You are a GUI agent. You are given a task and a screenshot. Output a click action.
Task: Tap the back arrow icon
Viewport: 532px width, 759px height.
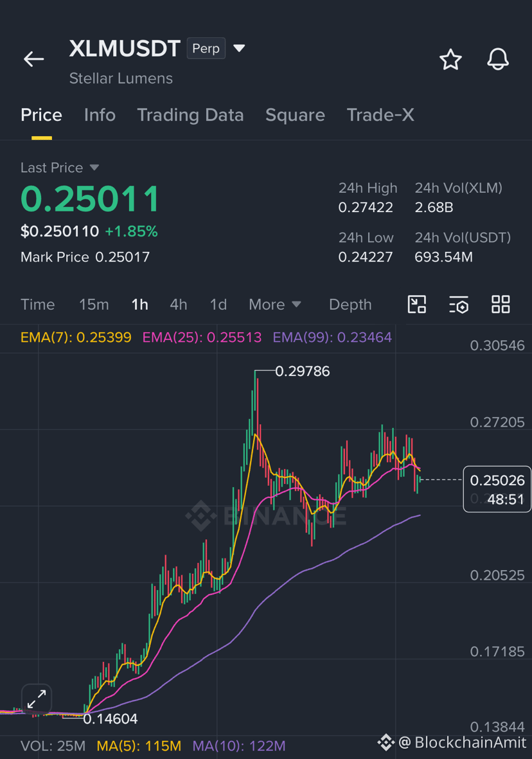point(34,59)
